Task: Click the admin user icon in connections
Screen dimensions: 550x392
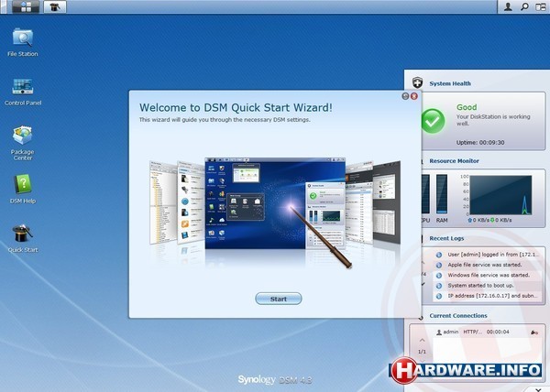Action: coord(439,332)
